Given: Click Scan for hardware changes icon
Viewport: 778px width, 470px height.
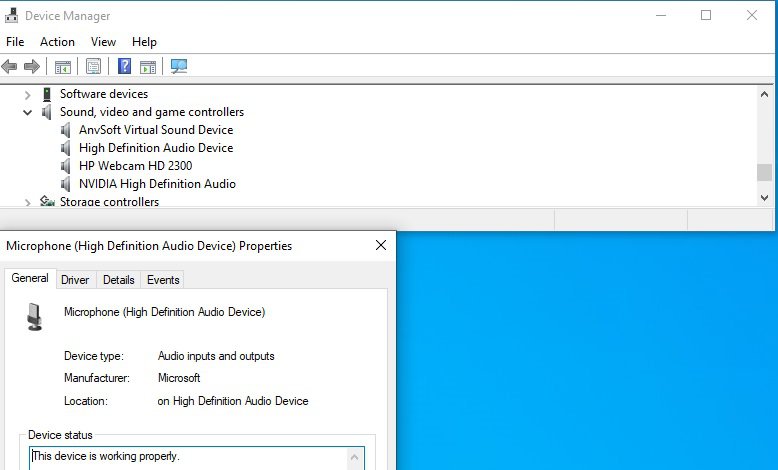Looking at the screenshot, I should click(179, 67).
